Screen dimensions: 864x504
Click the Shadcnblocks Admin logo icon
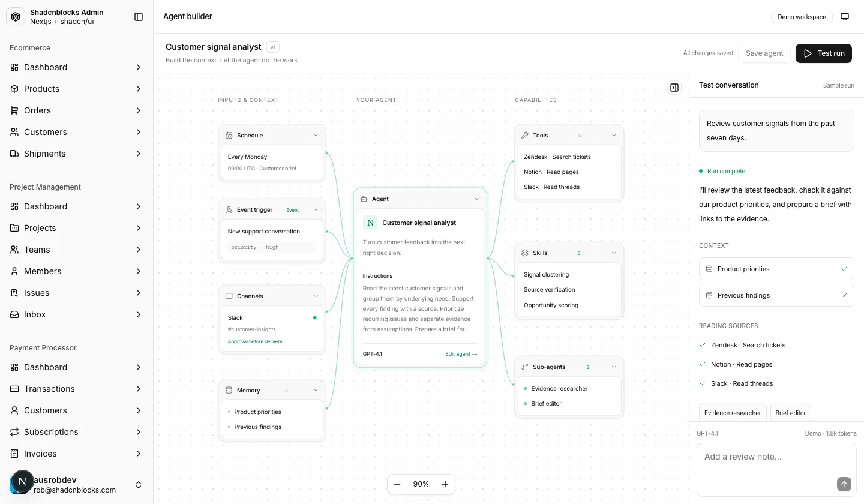pyautogui.click(x=16, y=17)
